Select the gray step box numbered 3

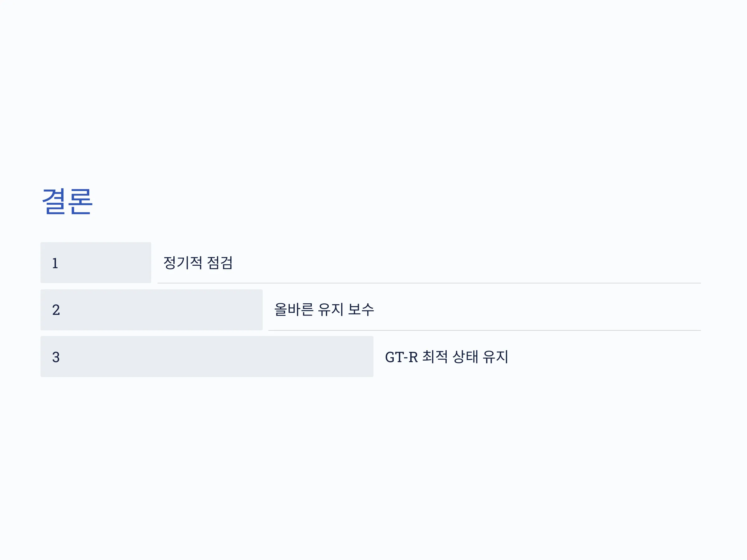tap(207, 357)
